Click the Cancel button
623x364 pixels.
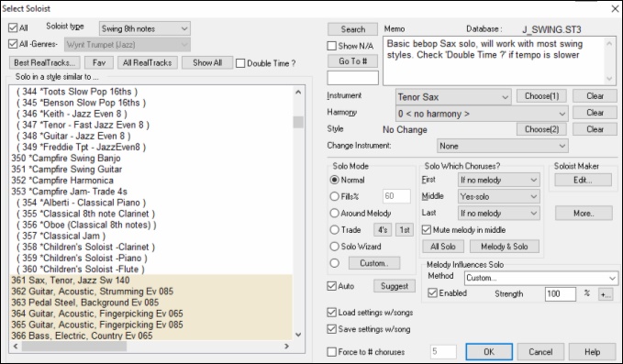point(540,352)
